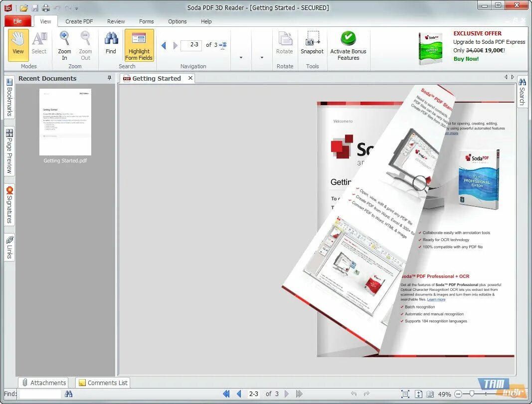The height and width of the screenshot is (404, 532).
Task: Open the File menu
Action: coord(17,21)
